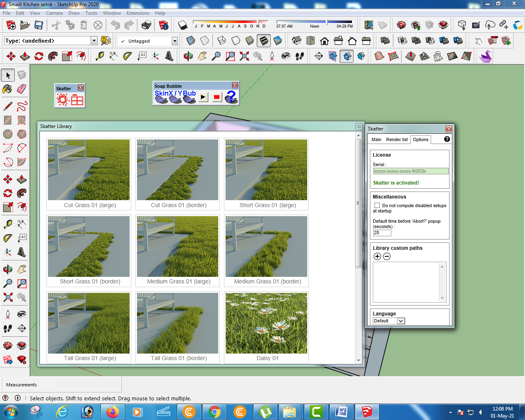Select the Sandbox From Contours tool

click(x=379, y=56)
